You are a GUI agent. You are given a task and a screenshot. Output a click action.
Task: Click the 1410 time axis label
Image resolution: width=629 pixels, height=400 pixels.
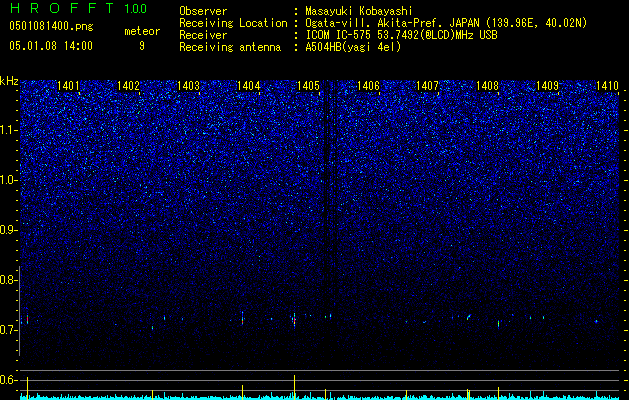coord(607,85)
